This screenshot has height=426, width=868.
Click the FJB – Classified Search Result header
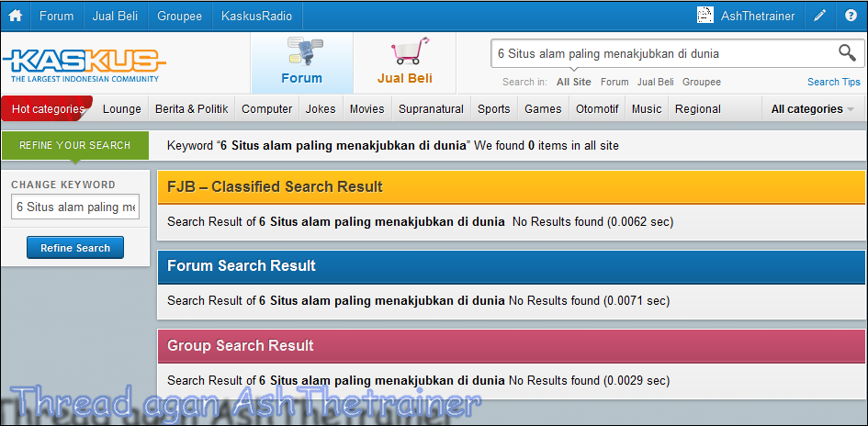pyautogui.click(x=511, y=187)
